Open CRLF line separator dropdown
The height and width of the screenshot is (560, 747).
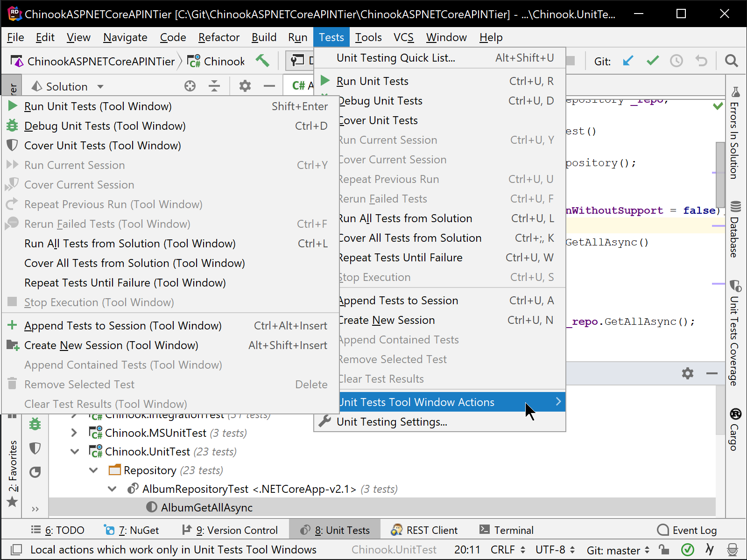click(x=508, y=550)
